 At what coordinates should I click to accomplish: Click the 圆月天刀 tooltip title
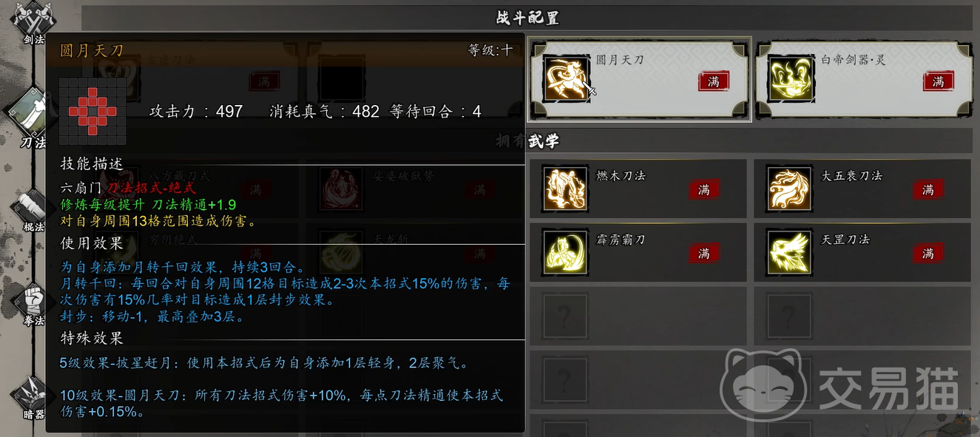tap(92, 50)
